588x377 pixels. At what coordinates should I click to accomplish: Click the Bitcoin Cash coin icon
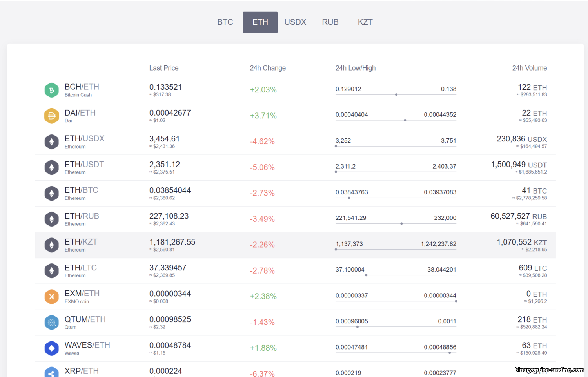pyautogui.click(x=51, y=90)
